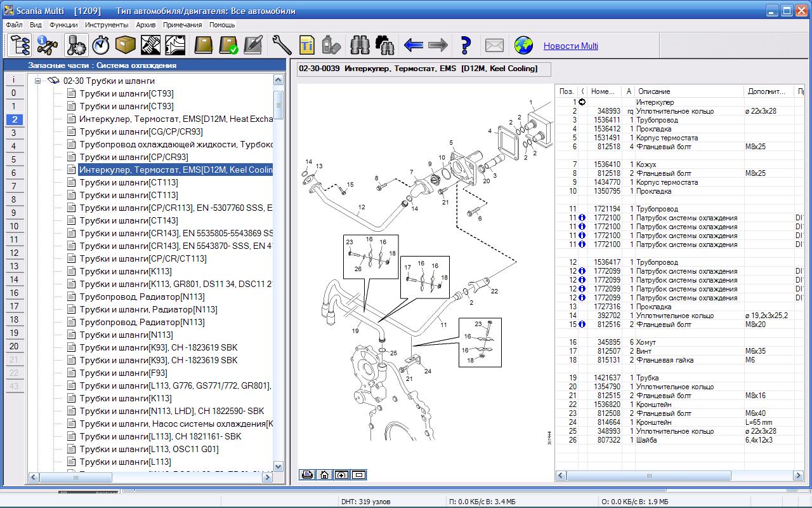The image size is (812, 508).
Task: Open the Файл menu
Action: [14, 25]
